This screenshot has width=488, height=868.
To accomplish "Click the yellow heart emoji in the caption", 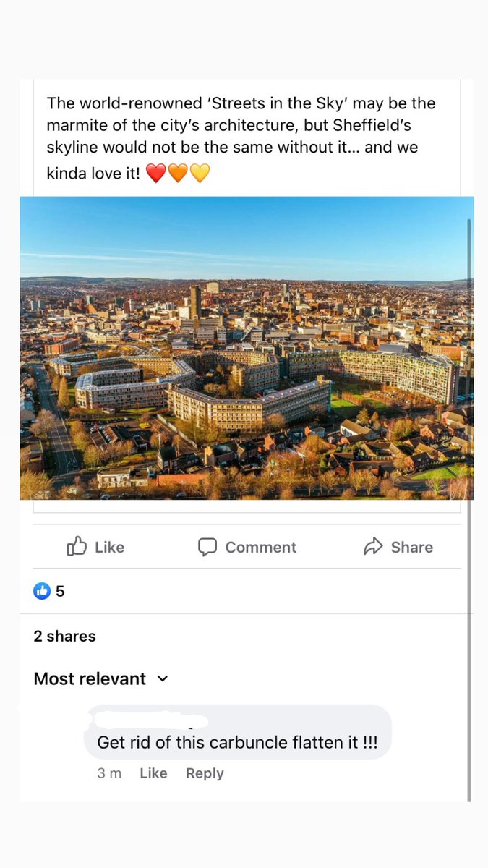I will tap(200, 174).
